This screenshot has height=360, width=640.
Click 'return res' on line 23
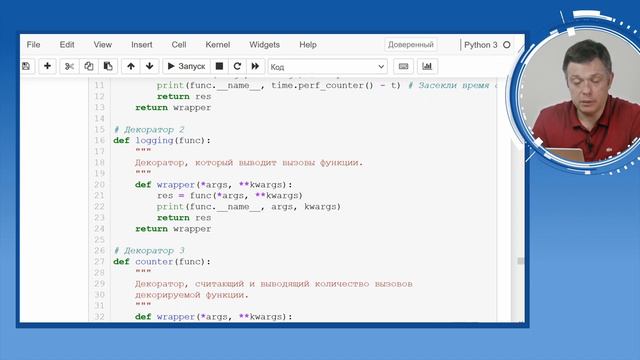(x=184, y=218)
